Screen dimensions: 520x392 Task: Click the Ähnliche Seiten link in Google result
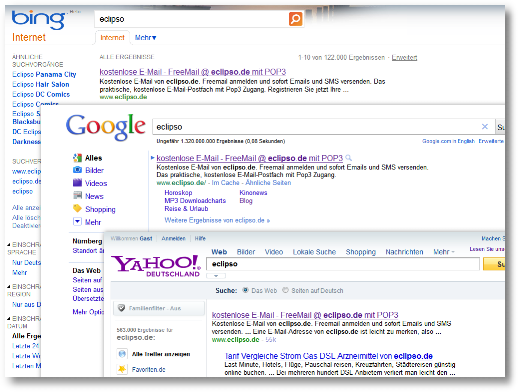pyautogui.click(x=268, y=183)
